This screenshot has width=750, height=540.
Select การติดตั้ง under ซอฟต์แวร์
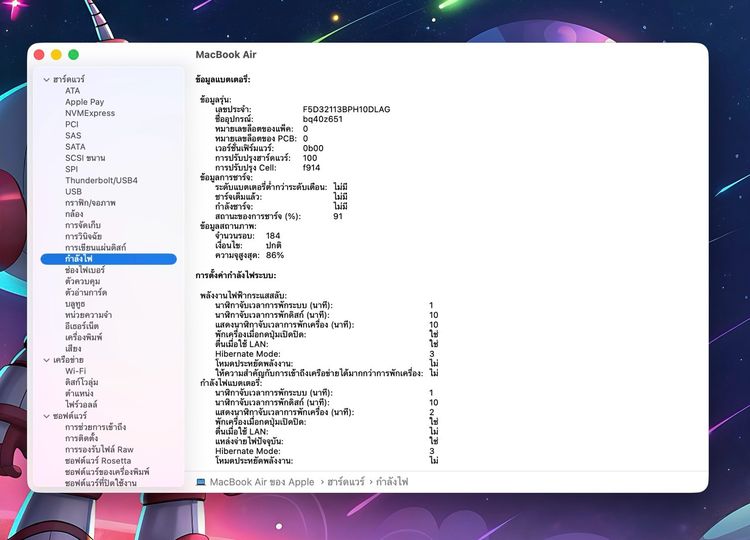82,438
